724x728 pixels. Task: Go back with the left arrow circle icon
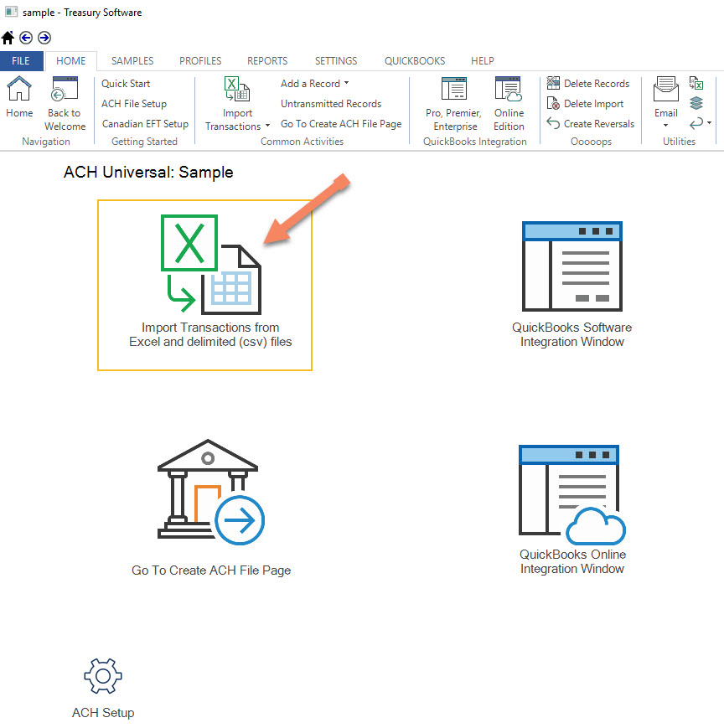point(26,38)
